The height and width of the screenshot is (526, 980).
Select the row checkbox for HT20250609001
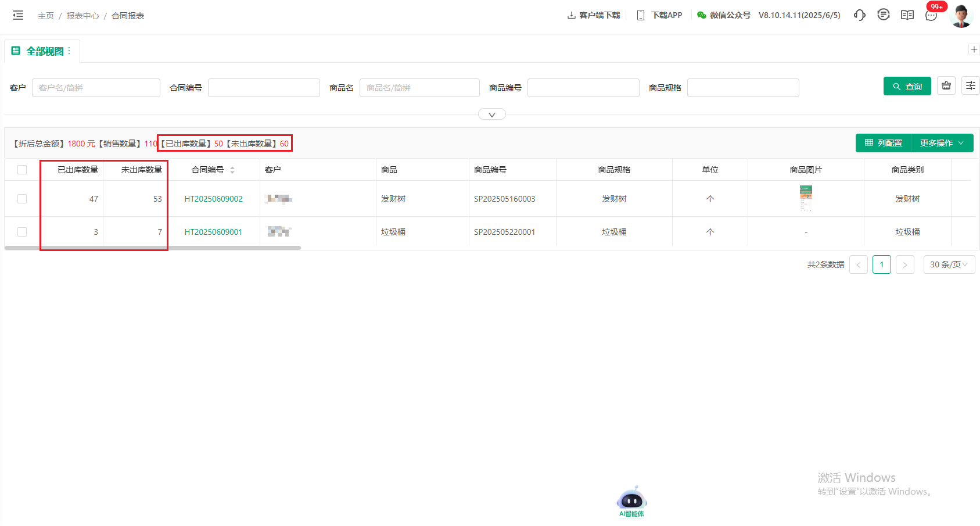pyautogui.click(x=22, y=232)
